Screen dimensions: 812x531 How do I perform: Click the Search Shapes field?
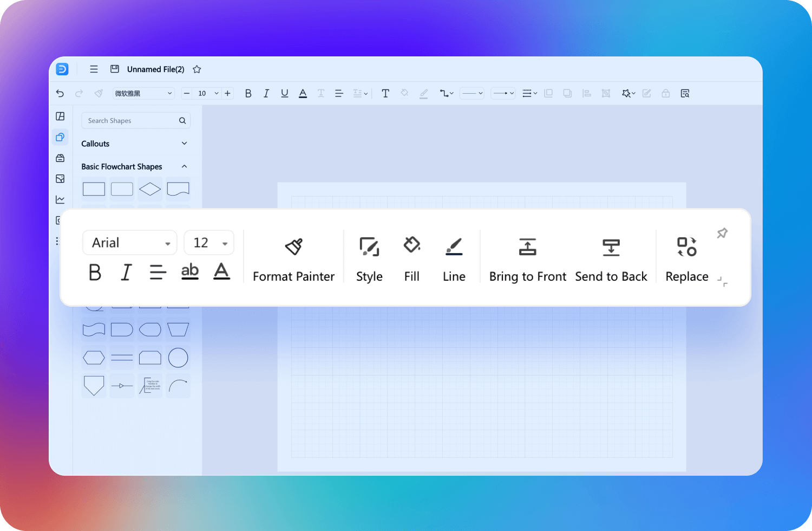tap(135, 120)
